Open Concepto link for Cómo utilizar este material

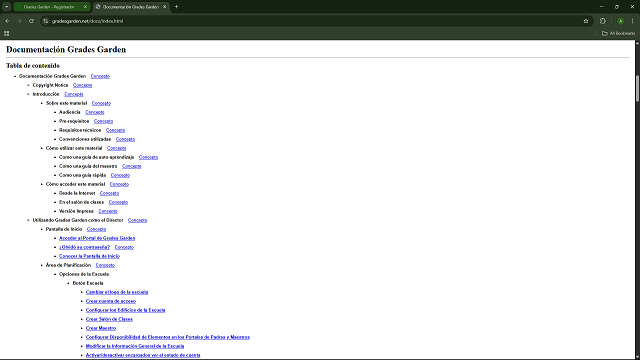[116, 148]
